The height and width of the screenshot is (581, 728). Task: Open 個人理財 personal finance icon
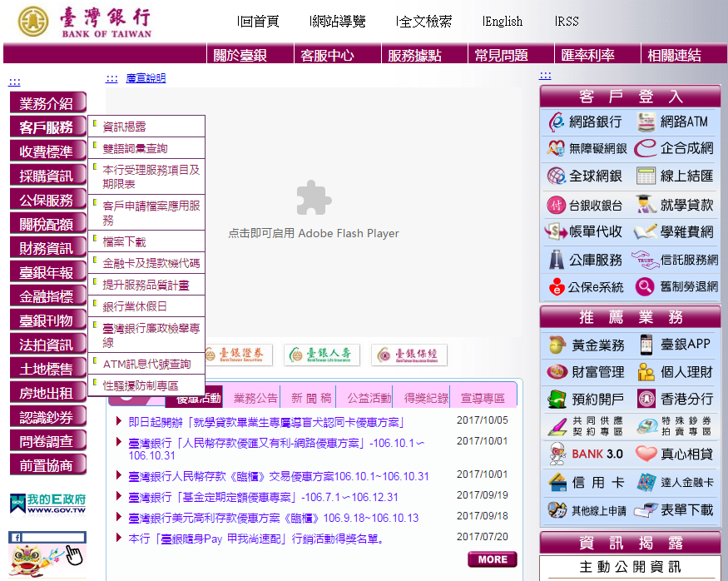[x=646, y=371]
